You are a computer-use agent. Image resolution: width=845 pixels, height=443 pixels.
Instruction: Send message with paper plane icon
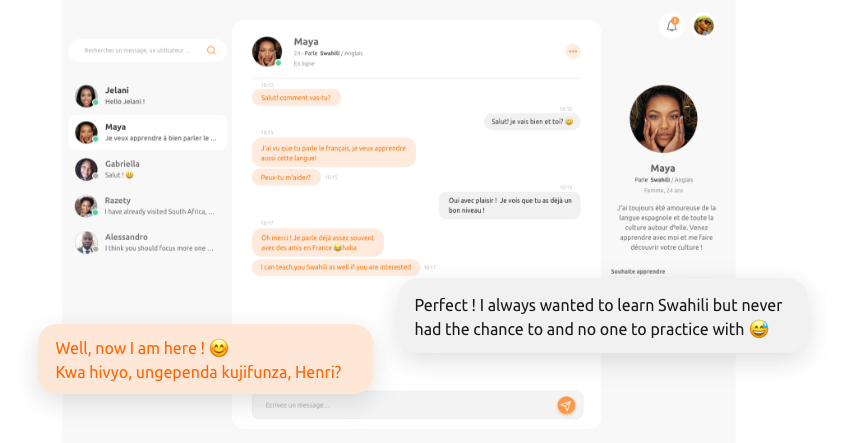(x=566, y=405)
